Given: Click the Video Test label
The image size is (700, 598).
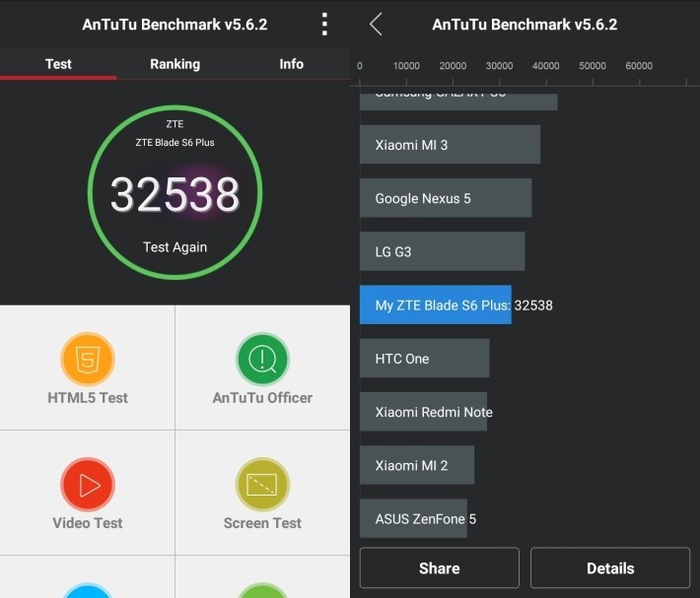Looking at the screenshot, I should point(88,523).
